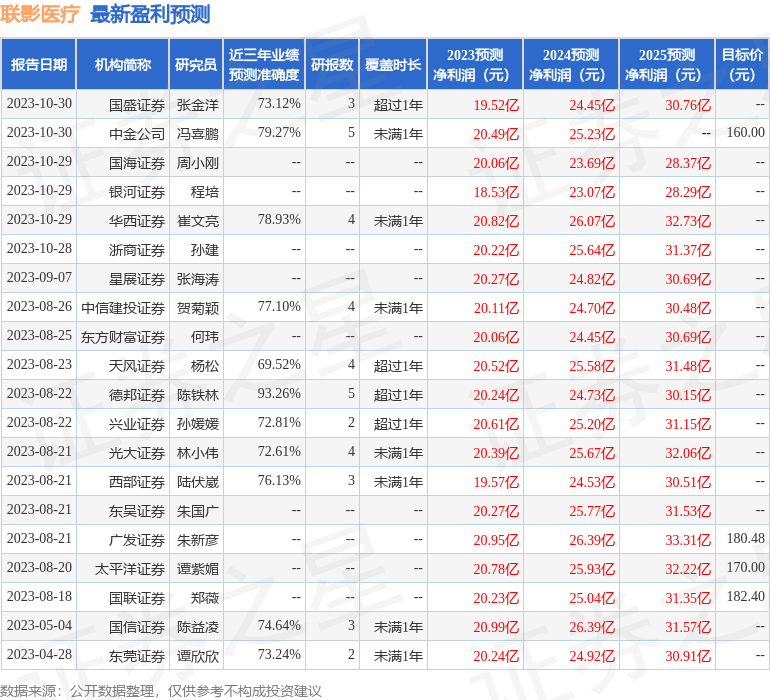
Task: Select the 研究员 column header
Action: pyautogui.click(x=196, y=65)
